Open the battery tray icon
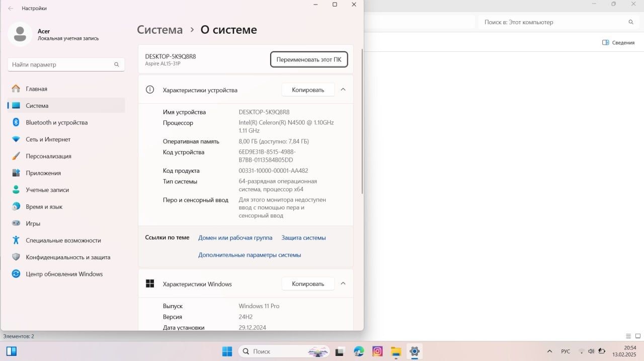644x361 pixels. click(601, 351)
